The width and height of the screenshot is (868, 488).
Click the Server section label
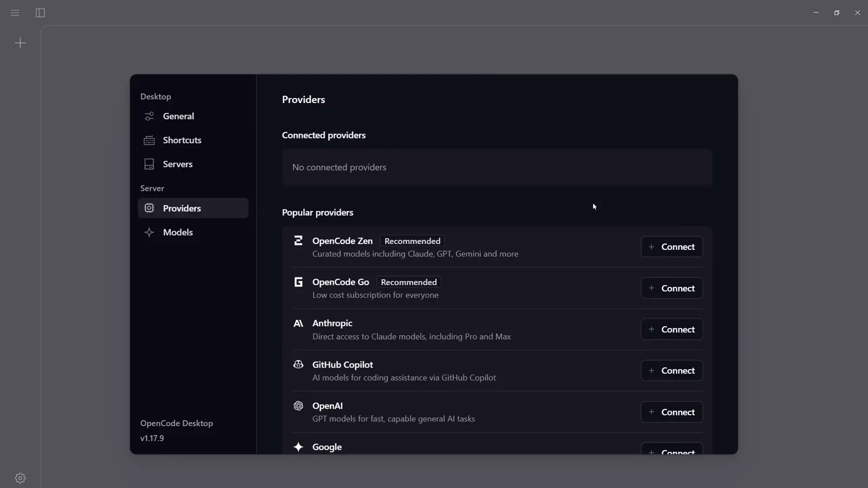click(x=152, y=188)
